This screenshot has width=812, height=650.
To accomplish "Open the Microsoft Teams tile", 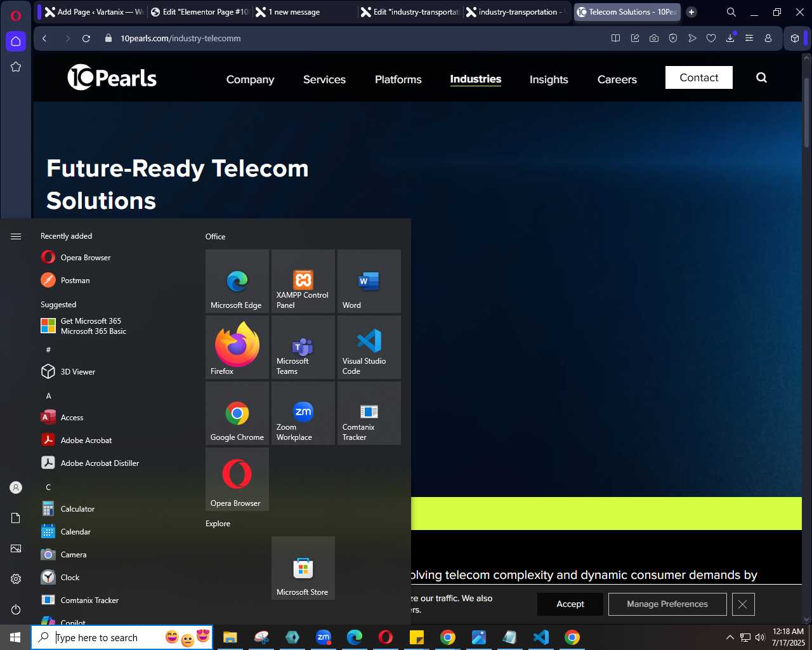I will click(x=303, y=347).
